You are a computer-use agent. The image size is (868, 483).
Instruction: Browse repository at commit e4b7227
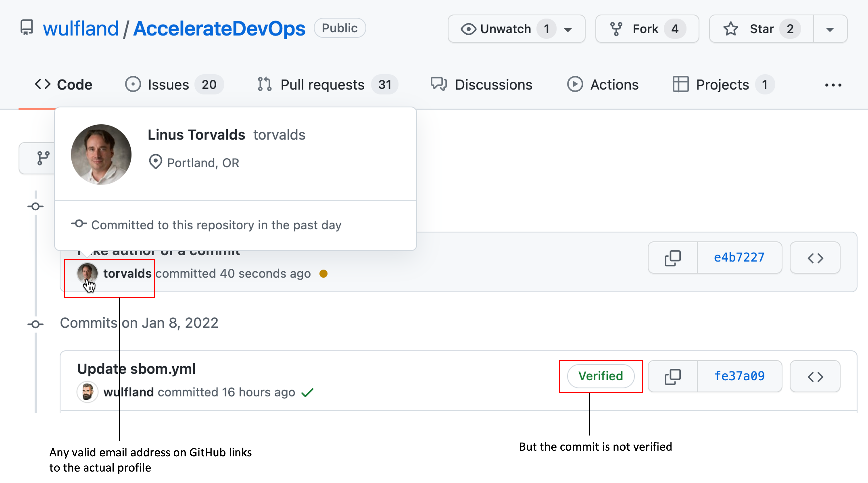pyautogui.click(x=815, y=258)
